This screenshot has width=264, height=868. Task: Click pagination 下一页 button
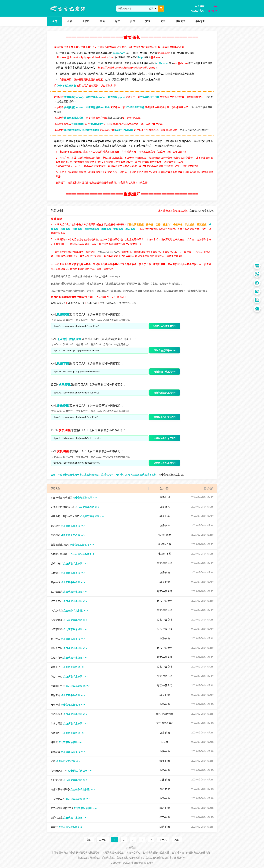pyautogui.click(x=163, y=839)
